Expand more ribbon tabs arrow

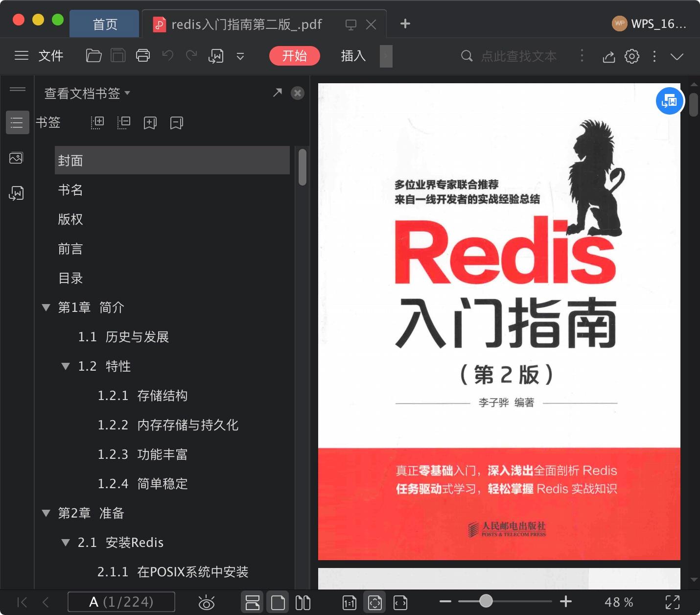click(x=386, y=56)
